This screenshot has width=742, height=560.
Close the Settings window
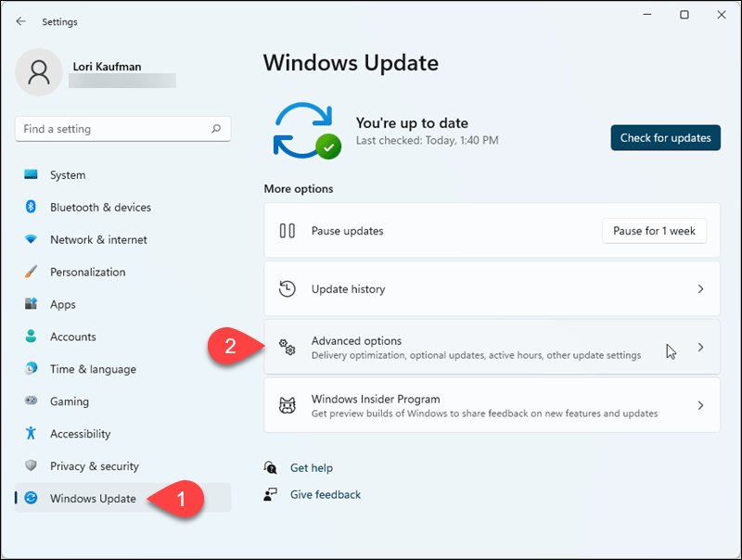coord(722,15)
